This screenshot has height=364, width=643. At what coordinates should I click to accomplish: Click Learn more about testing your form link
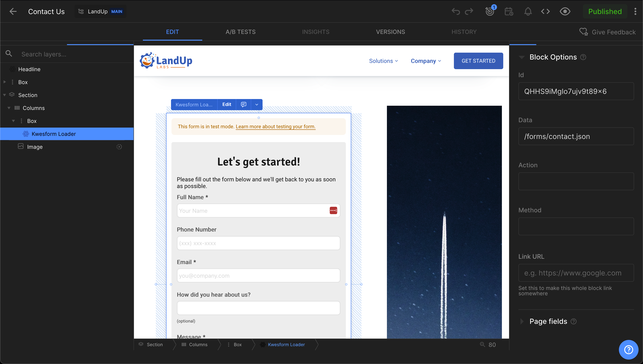(x=275, y=127)
